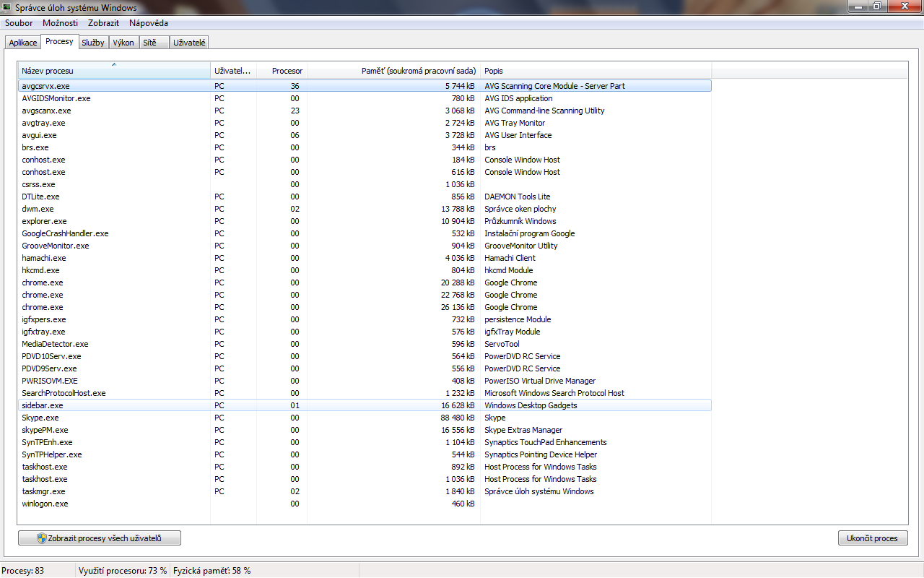Switch to the Aplikace tab

click(x=23, y=43)
